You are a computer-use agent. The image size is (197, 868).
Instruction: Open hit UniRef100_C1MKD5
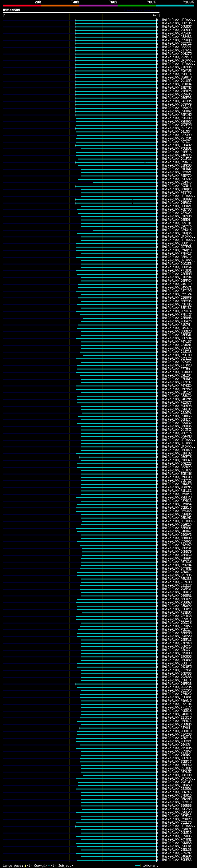click(x=176, y=165)
